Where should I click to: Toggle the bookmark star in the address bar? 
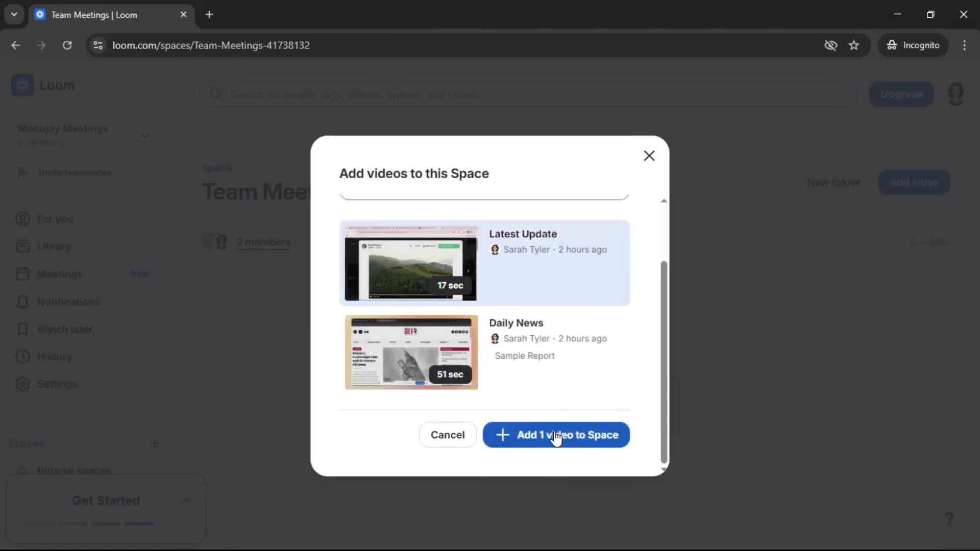tap(854, 45)
